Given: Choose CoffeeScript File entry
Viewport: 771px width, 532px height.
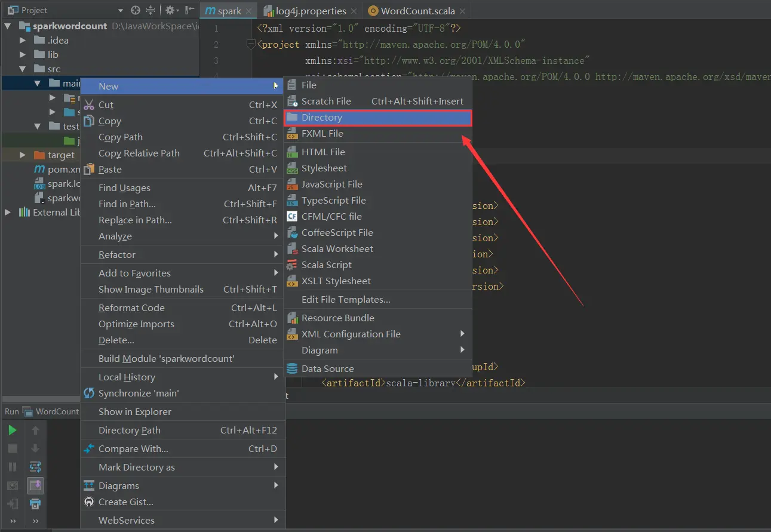Looking at the screenshot, I should click(x=378, y=232).
